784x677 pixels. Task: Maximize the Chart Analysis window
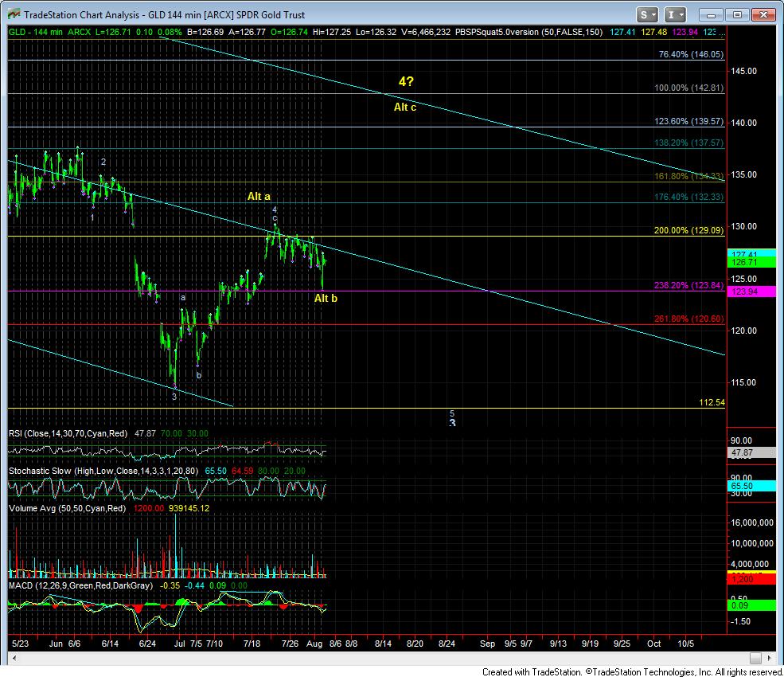pos(736,15)
